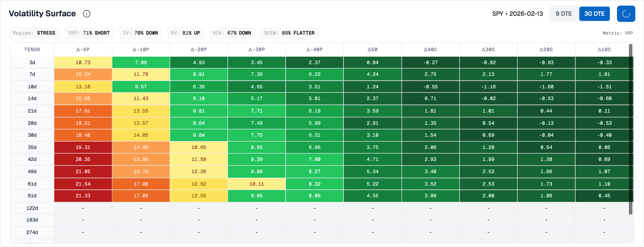The height and width of the screenshot is (247, 644).
Task: Click the table's vertical scrollbar
Action: pos(630,127)
